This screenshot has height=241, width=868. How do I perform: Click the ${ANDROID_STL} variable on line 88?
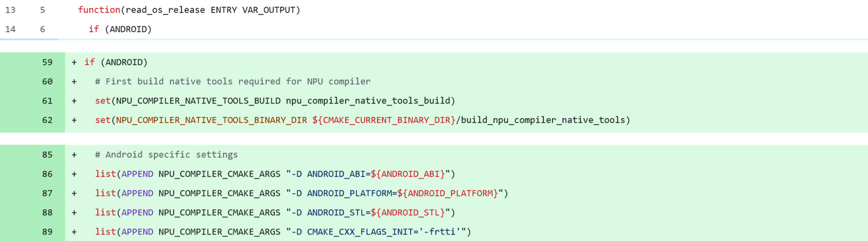(x=407, y=213)
